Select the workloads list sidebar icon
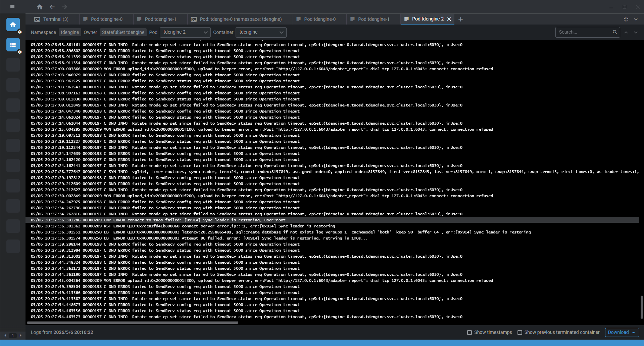Screen dimensions: 644x346 pos(13,45)
